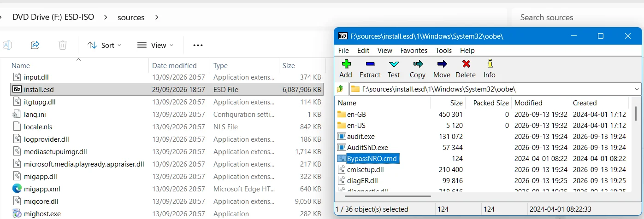Open the 7-Zip Favorites menu
Image resolution: width=644 pixels, height=219 pixels.
[x=414, y=50]
